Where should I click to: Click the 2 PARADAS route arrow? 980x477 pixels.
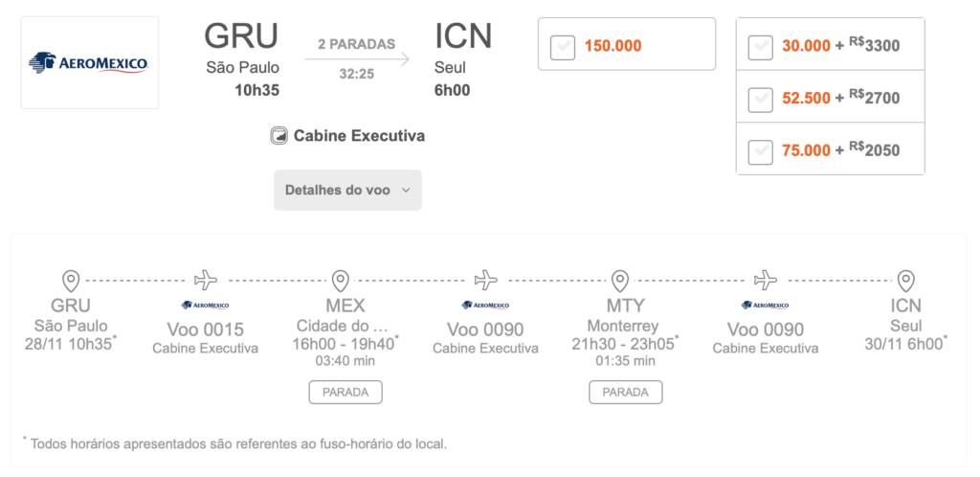[357, 59]
